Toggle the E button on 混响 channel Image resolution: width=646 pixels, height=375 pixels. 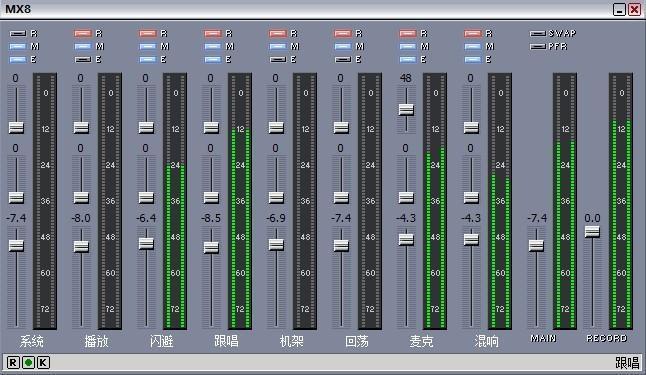tap(473, 60)
